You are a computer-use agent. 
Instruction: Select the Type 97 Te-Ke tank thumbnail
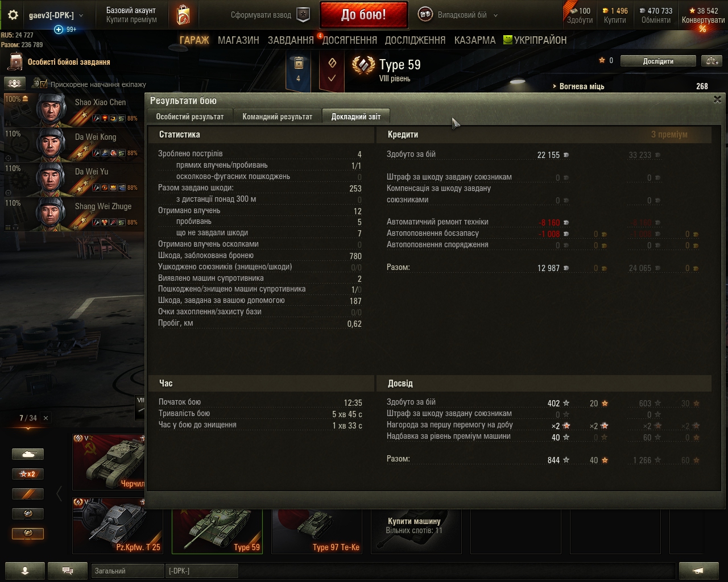tap(317, 531)
